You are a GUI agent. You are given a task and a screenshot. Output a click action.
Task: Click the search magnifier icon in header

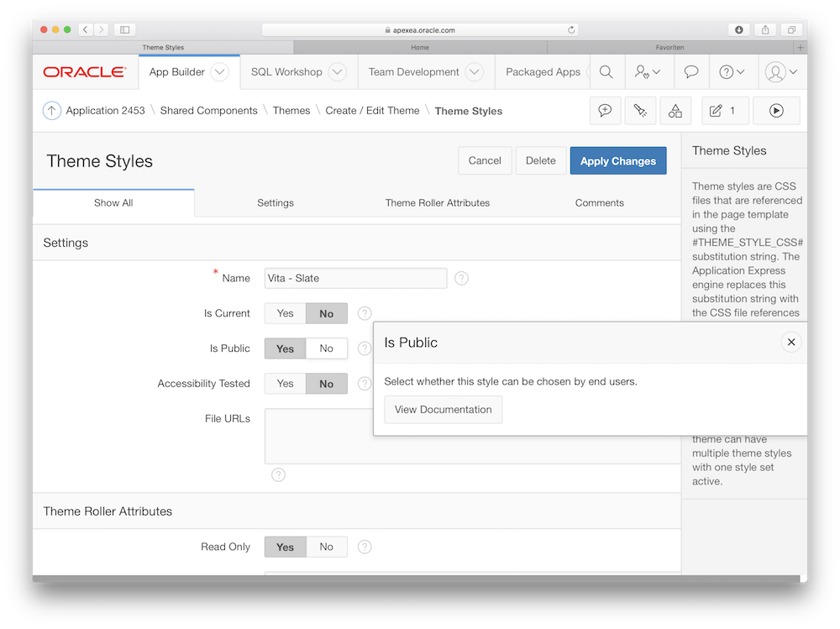(606, 72)
